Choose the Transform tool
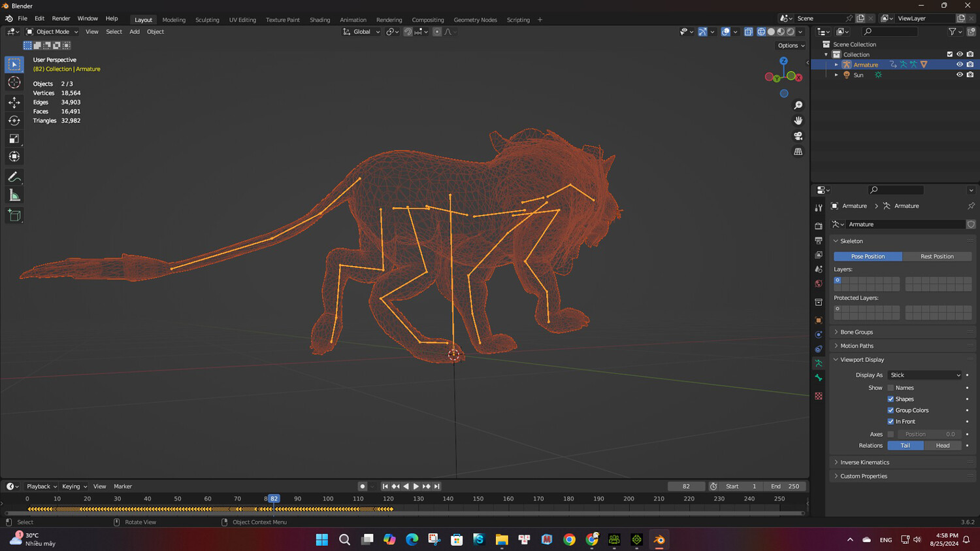Screen dimensions: 980x551 point(14,156)
